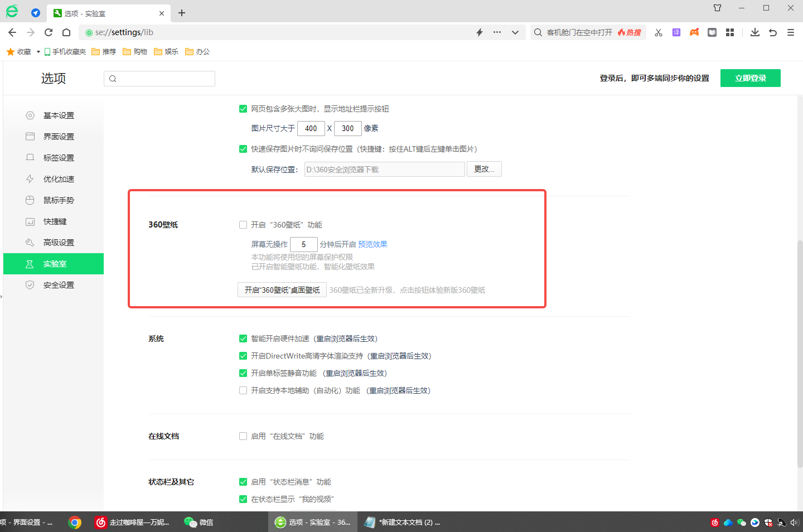Click the volume icon in system tray
The width and height of the screenshot is (803, 532).
[x=795, y=523]
